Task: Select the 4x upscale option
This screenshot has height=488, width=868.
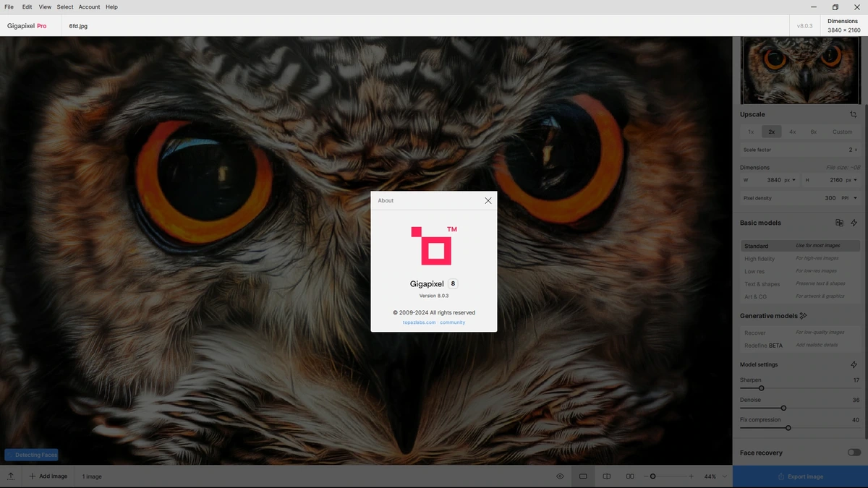Action: (793, 132)
